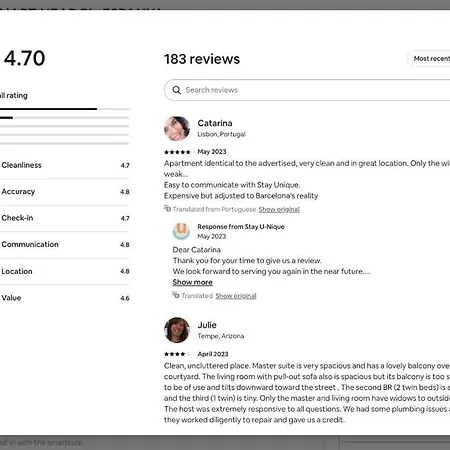Click Show more in the host response

[192, 282]
